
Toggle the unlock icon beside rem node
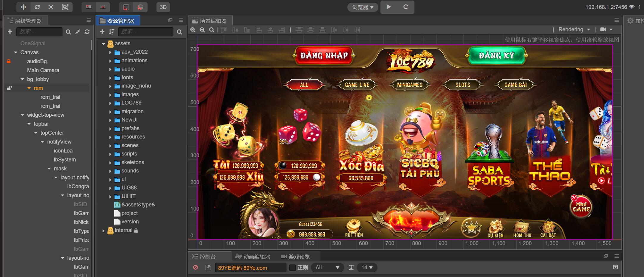tap(9, 88)
